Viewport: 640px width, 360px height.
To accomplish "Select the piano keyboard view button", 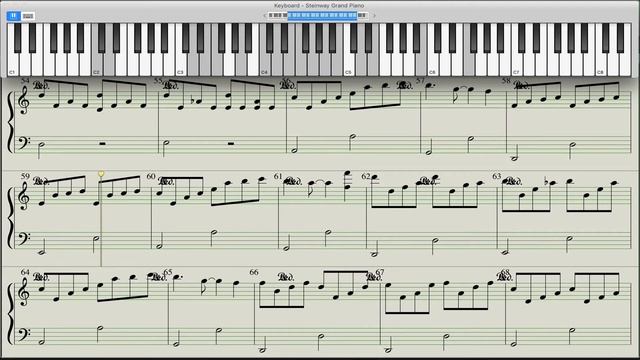I will (x=13, y=16).
